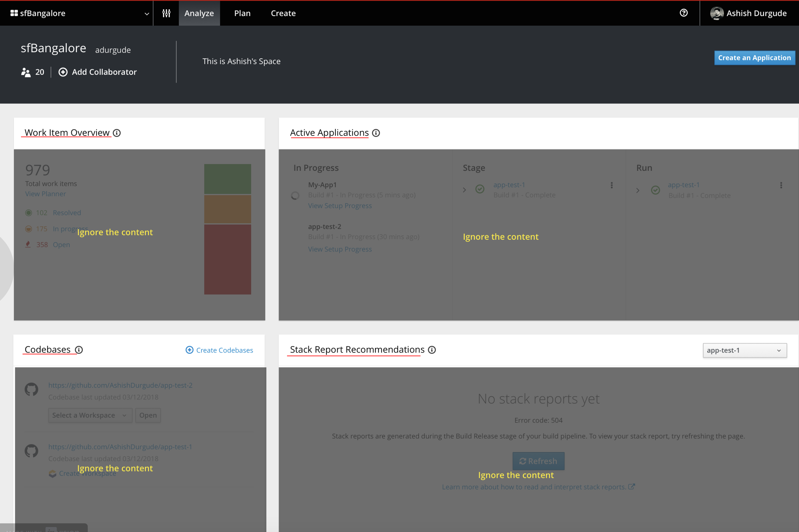799x532 pixels.
Task: Click the Create Codebases plus icon
Action: tap(189, 350)
